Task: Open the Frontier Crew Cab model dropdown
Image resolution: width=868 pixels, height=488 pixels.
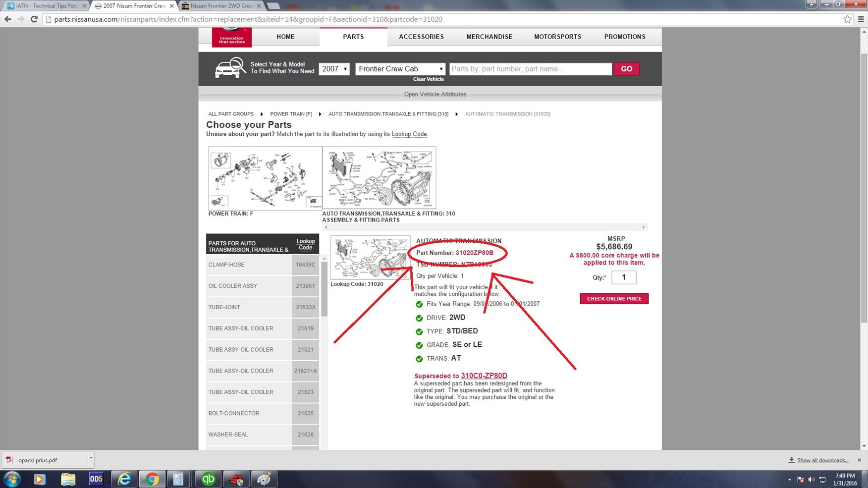Action: coord(400,69)
